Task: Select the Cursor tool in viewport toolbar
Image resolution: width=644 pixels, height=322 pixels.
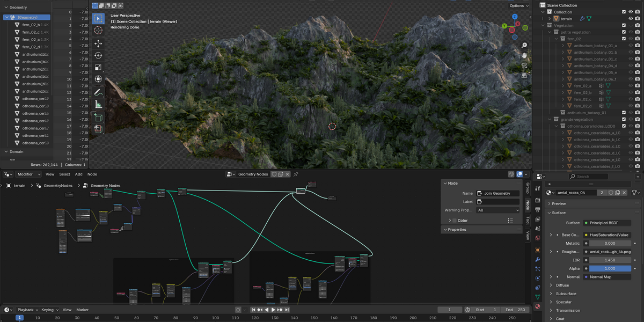Action: pyautogui.click(x=98, y=31)
